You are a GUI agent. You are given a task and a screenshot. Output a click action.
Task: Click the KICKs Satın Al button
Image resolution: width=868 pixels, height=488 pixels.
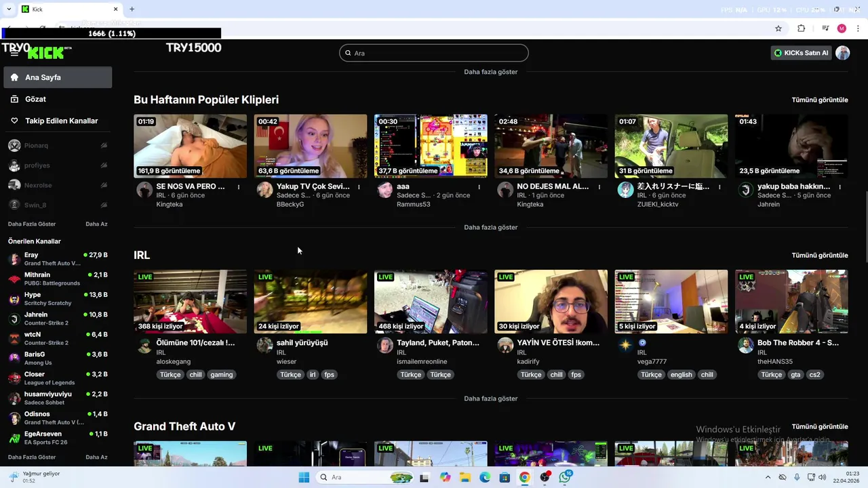(x=801, y=53)
